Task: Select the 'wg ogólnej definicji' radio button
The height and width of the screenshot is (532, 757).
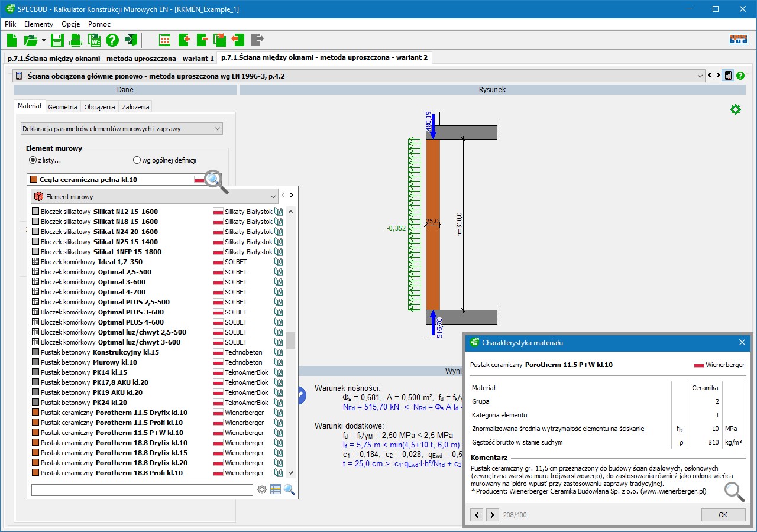Action: (137, 160)
